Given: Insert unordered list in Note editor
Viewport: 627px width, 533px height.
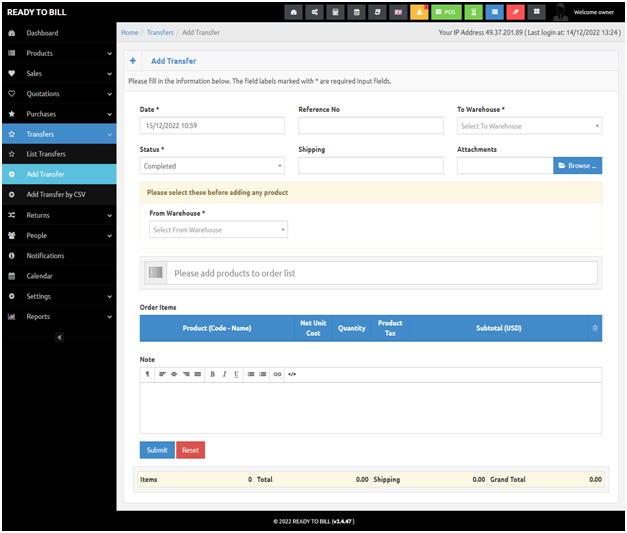Looking at the screenshot, I should [x=251, y=375].
